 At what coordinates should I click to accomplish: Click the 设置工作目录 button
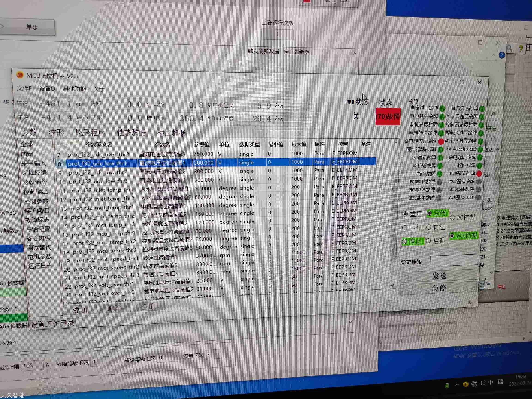[52, 324]
